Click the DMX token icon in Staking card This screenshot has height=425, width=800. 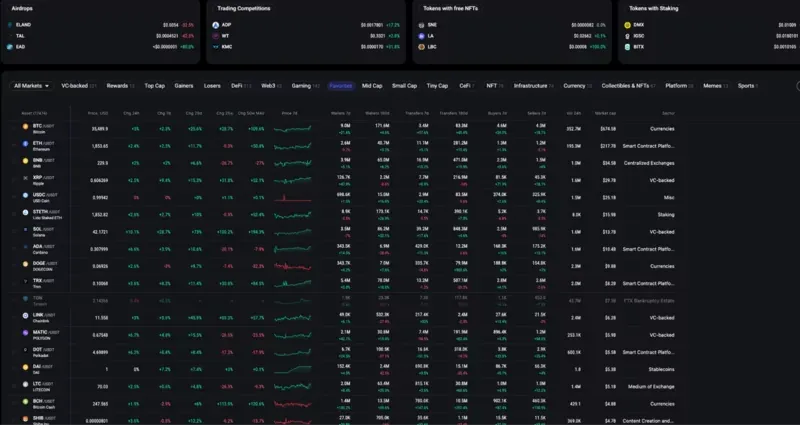point(628,24)
